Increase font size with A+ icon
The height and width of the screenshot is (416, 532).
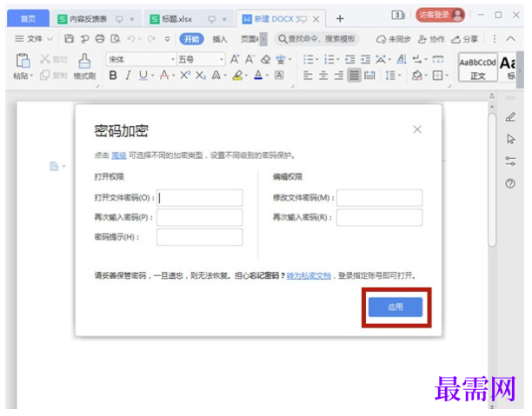(x=235, y=59)
